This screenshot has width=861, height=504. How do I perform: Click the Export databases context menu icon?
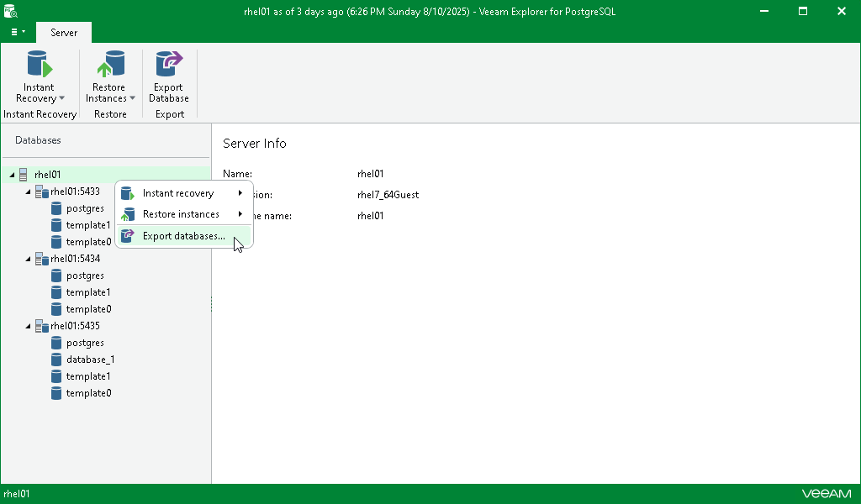(x=128, y=236)
